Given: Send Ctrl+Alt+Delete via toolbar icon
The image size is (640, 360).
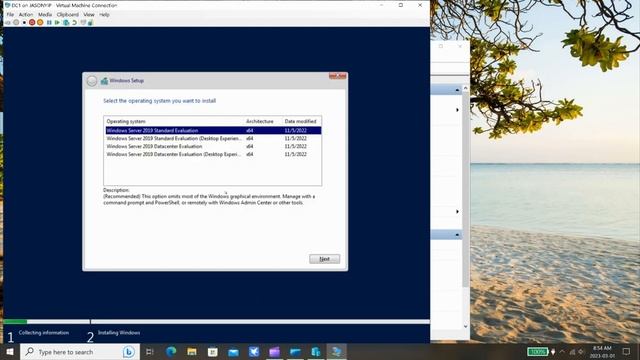Looking at the screenshot, I should [x=8, y=22].
